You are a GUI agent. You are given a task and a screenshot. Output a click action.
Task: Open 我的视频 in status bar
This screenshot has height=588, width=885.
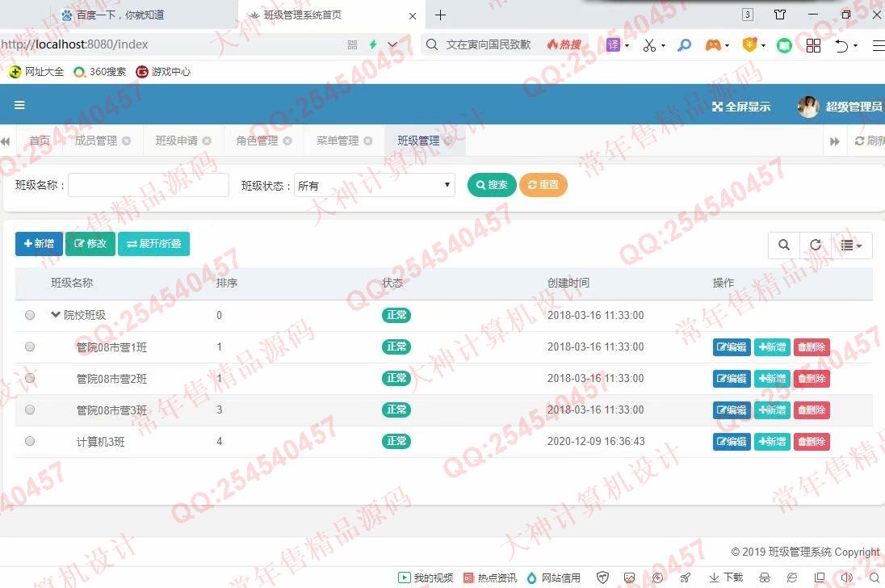(x=426, y=577)
